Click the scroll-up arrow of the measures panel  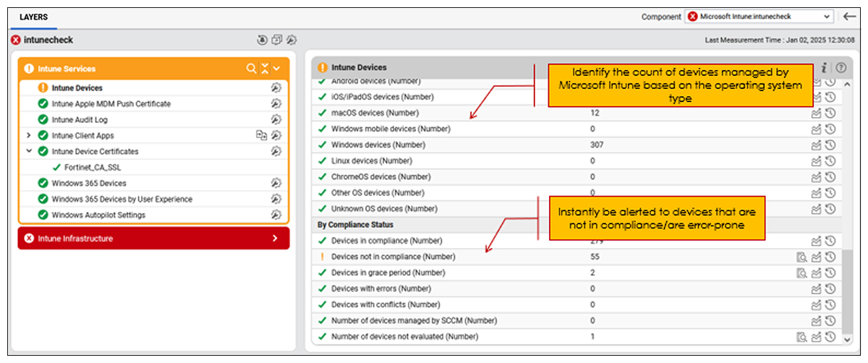point(848,82)
